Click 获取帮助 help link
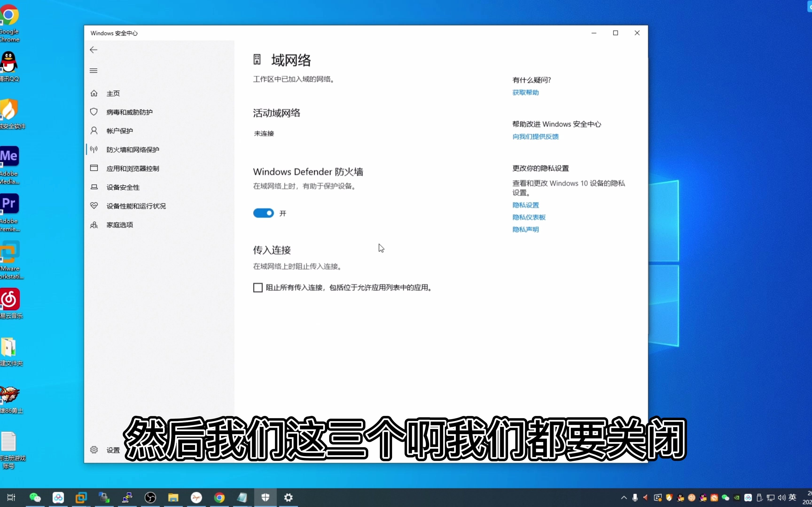The image size is (812, 507). click(526, 92)
